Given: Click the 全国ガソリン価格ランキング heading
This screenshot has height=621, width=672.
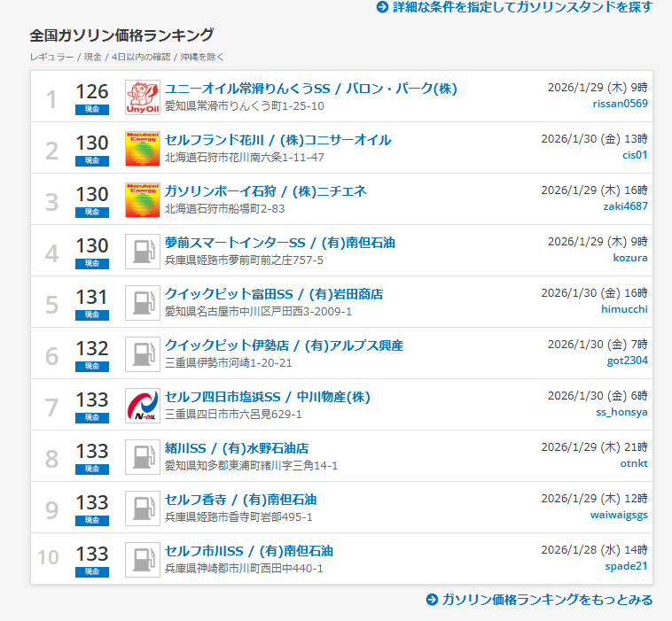Looking at the screenshot, I should point(121,35).
